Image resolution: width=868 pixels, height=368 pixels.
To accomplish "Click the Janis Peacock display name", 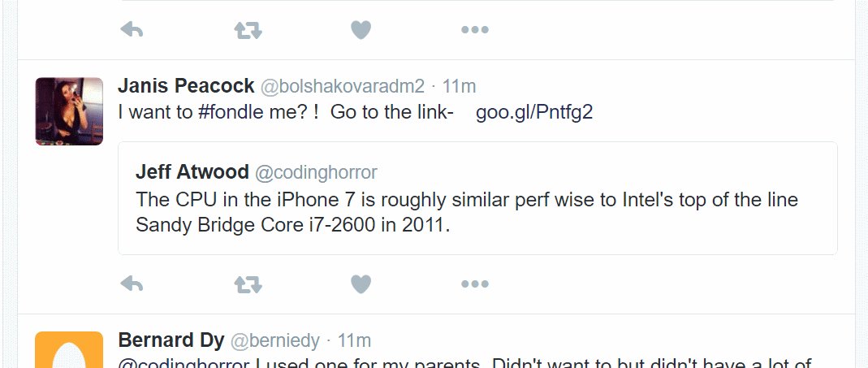I will pos(186,86).
